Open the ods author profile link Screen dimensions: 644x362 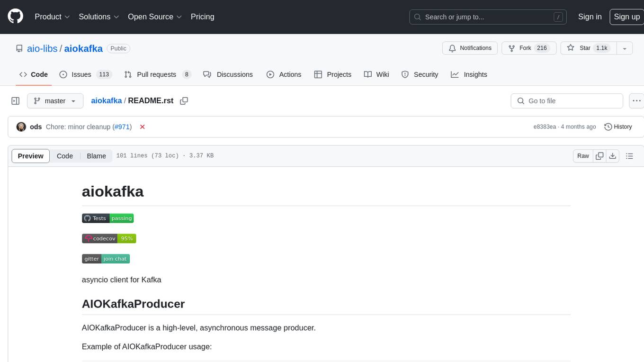pyautogui.click(x=36, y=127)
